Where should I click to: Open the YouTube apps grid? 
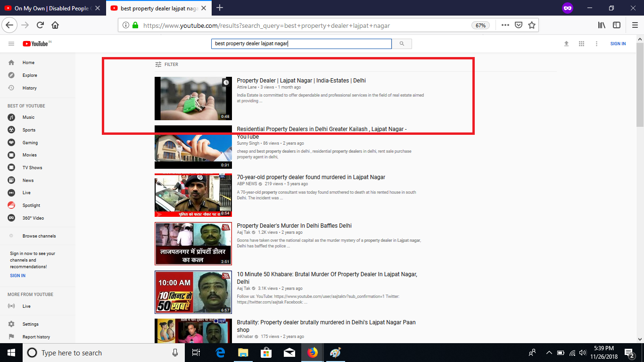(x=581, y=44)
